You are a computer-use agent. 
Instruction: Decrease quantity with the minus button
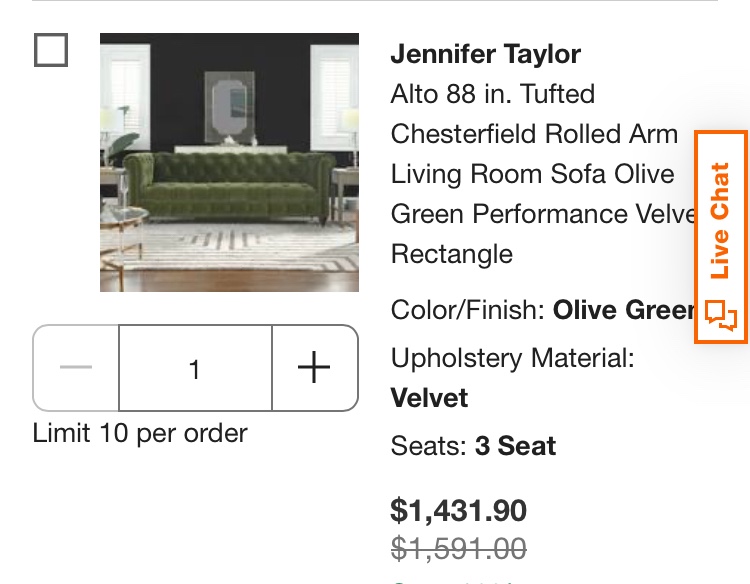tap(76, 367)
